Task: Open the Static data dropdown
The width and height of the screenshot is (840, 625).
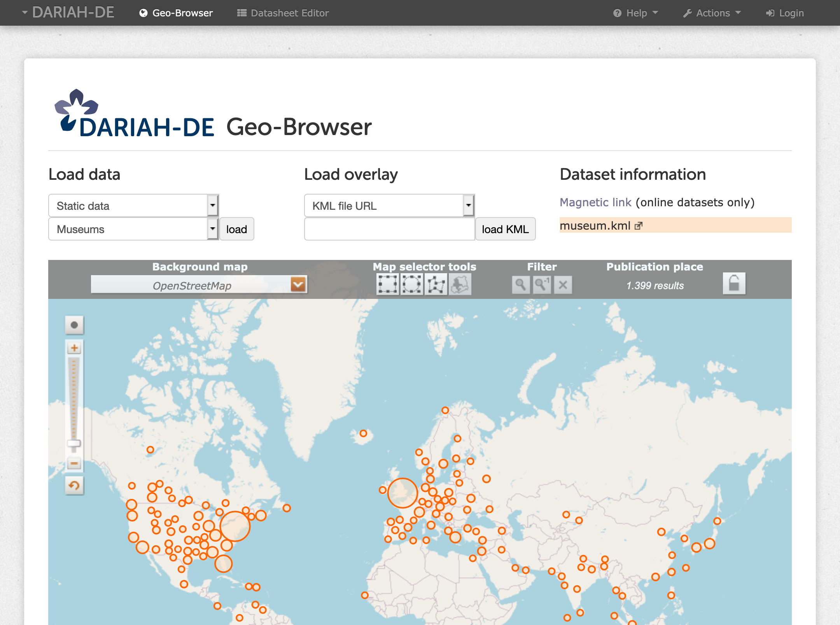Action: (133, 205)
